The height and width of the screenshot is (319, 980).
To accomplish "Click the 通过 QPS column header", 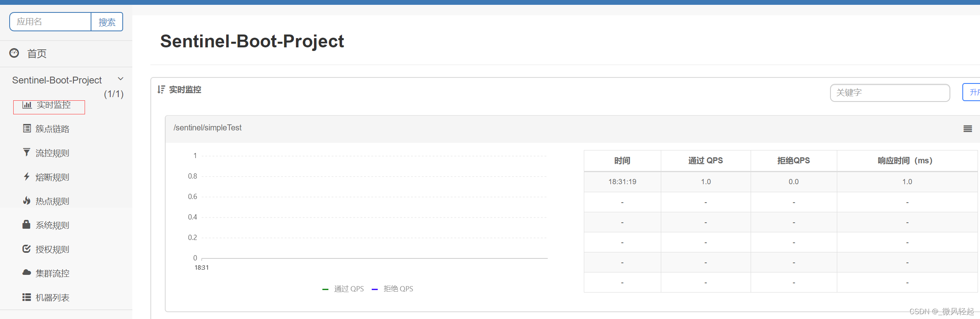I will pos(706,161).
